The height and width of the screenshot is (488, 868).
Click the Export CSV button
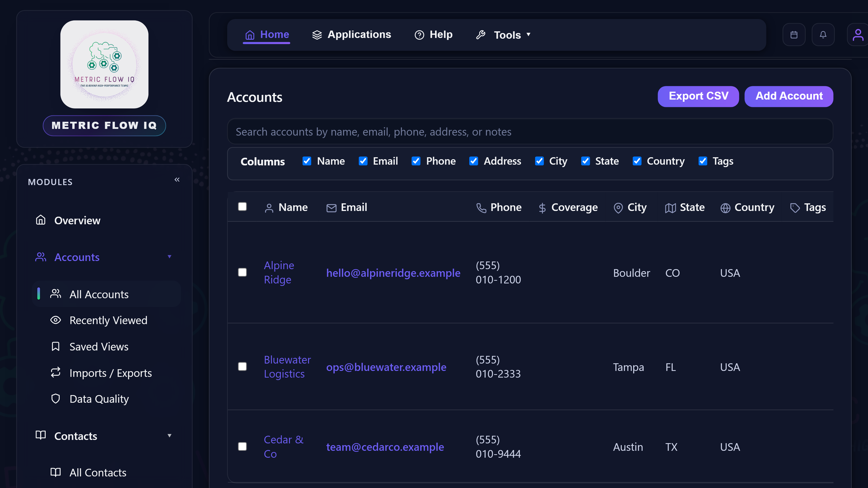(x=698, y=96)
